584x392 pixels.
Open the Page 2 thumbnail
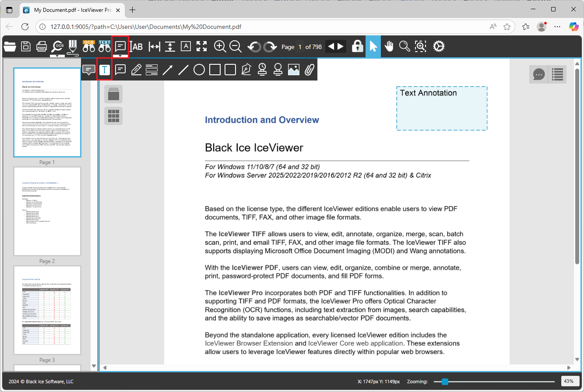pyautogui.click(x=47, y=211)
